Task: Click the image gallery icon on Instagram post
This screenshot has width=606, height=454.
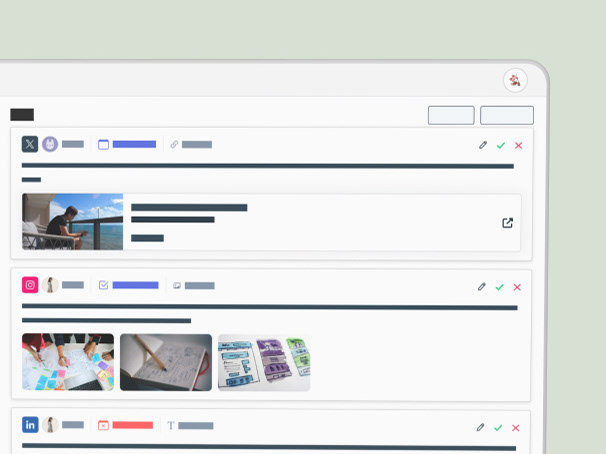Action: 177,286
